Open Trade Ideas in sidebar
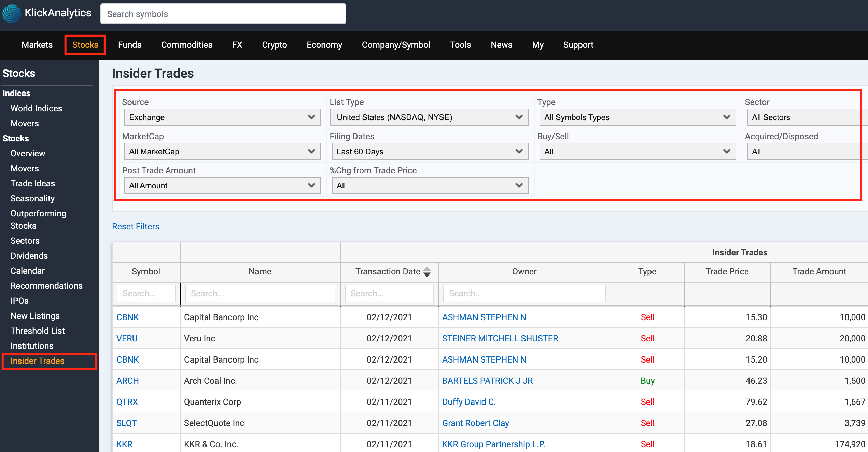The height and width of the screenshot is (452, 868). click(x=32, y=183)
